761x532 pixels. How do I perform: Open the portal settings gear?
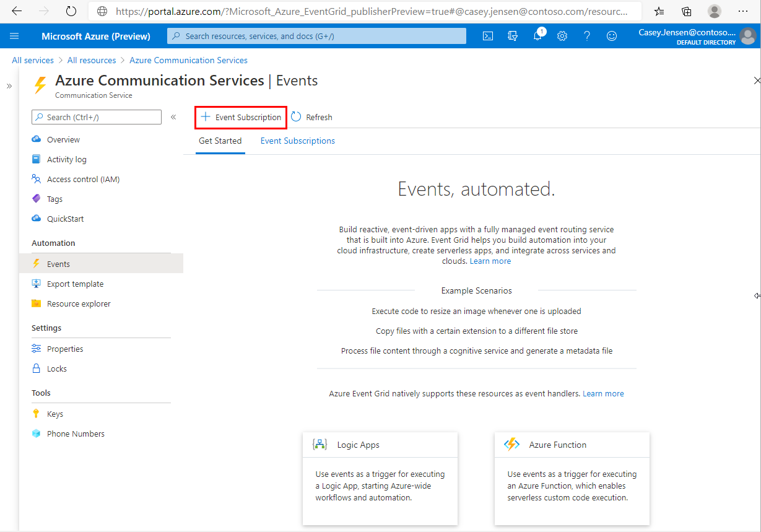click(x=562, y=36)
